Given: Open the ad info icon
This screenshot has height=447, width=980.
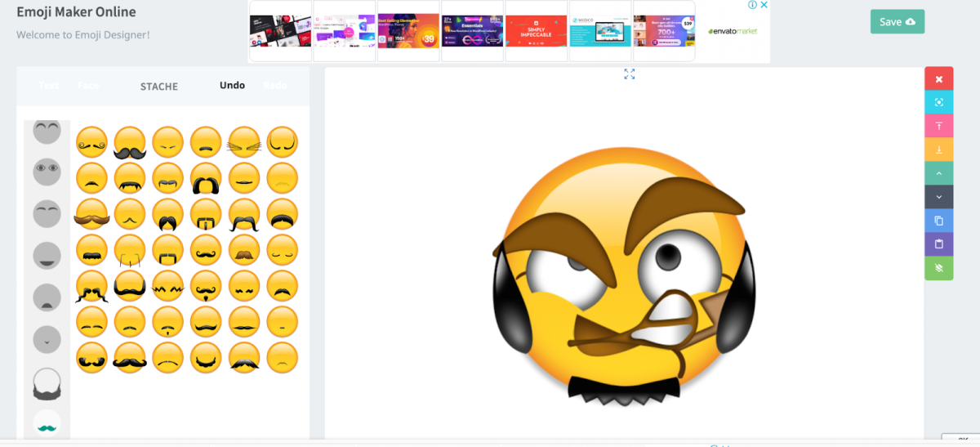Looking at the screenshot, I should coord(752,5).
